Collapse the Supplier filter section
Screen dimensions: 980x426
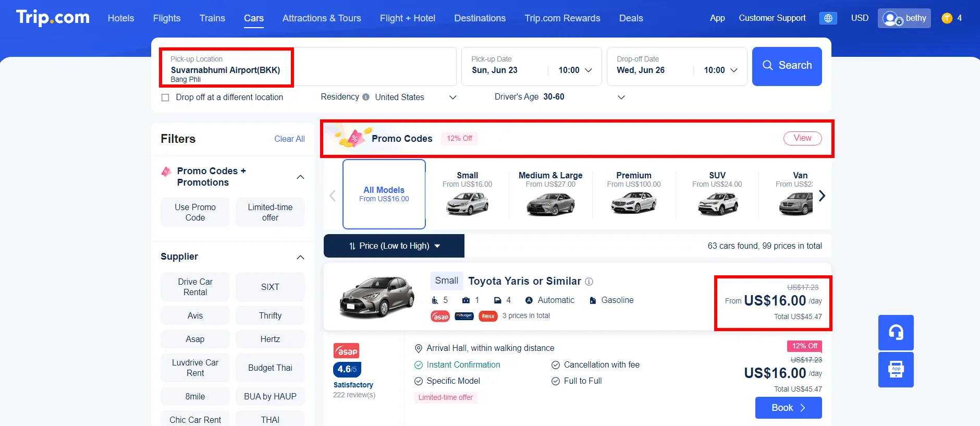point(300,257)
